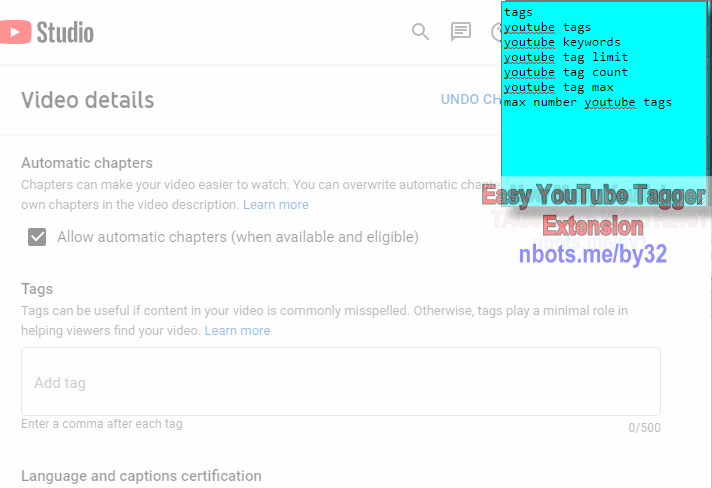Image resolution: width=712 pixels, height=488 pixels.
Task: Click 'youtube tag count' line in cyan box
Action: [x=566, y=72]
